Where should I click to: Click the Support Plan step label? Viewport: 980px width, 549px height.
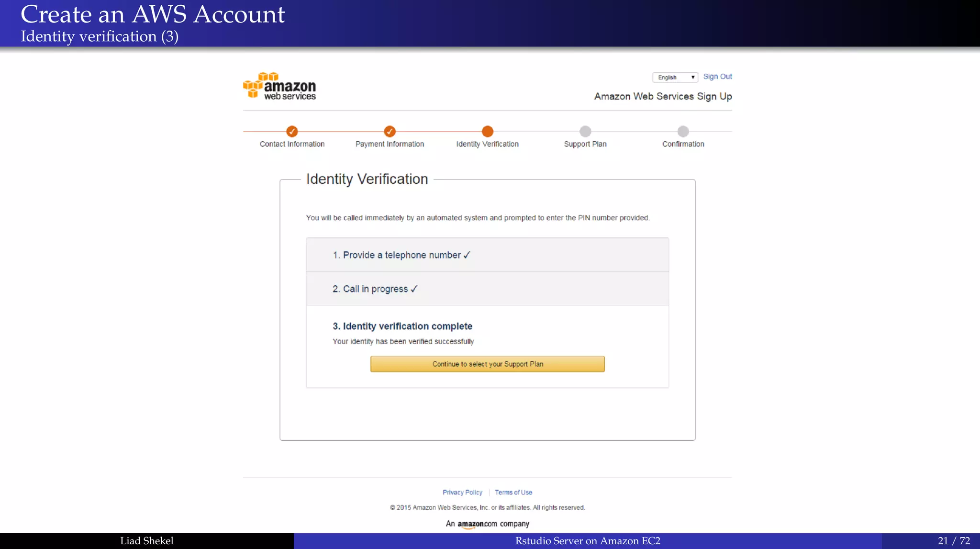point(585,144)
